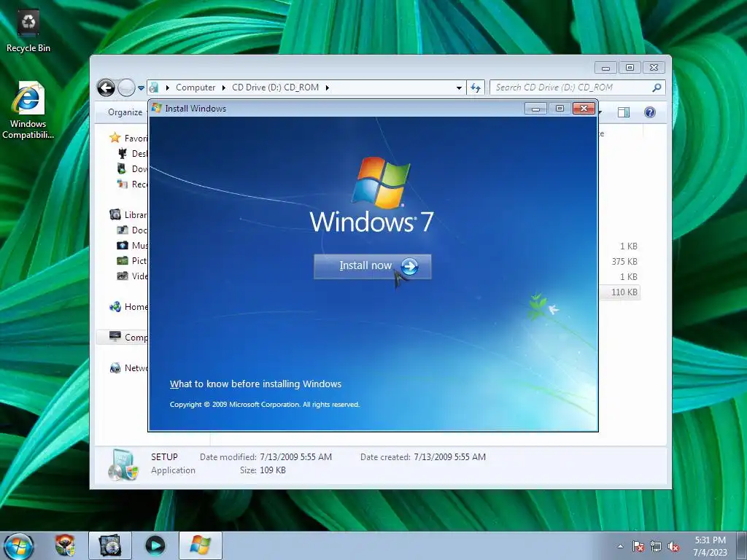Maximize the Explorer window
This screenshot has width=747, height=560.
pyautogui.click(x=630, y=68)
